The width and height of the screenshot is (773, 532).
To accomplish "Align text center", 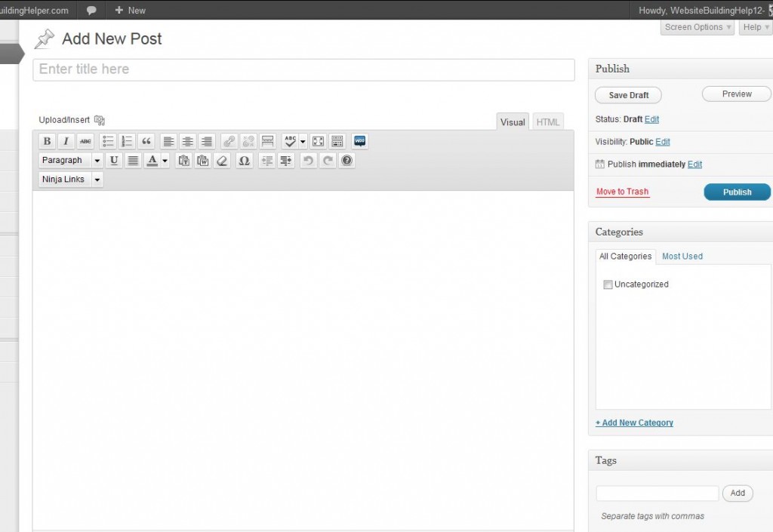I will (188, 141).
